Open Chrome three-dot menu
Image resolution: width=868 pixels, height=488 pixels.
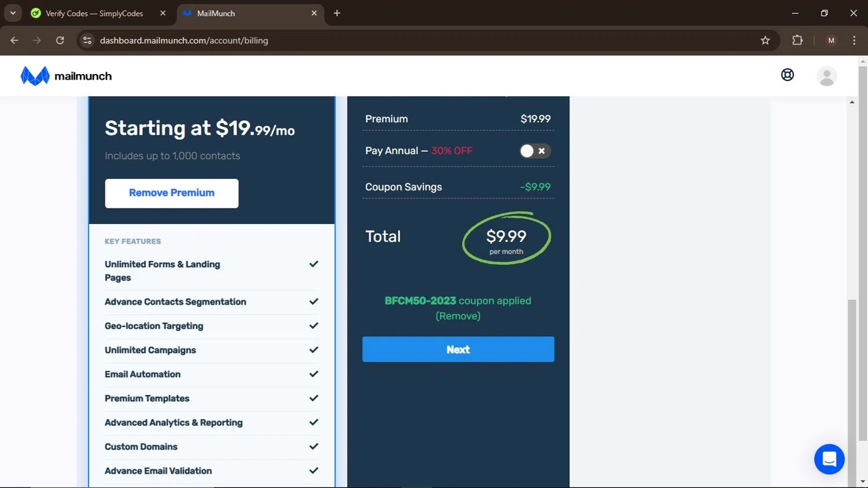[854, 41]
